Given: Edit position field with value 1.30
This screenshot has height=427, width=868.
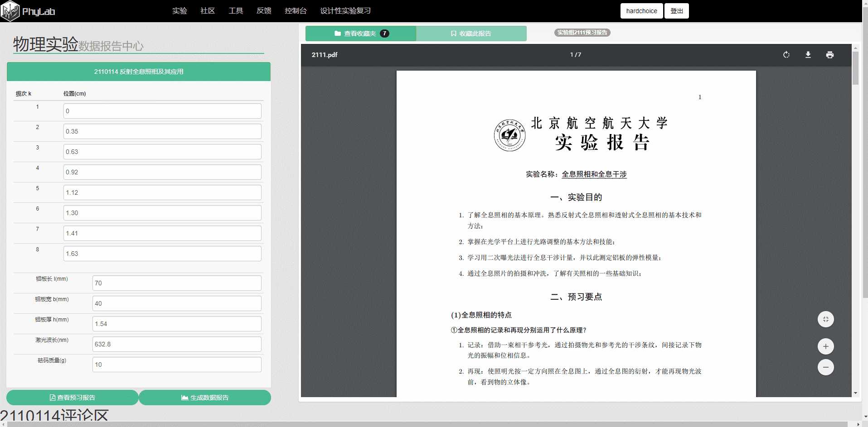Looking at the screenshot, I should [x=162, y=213].
